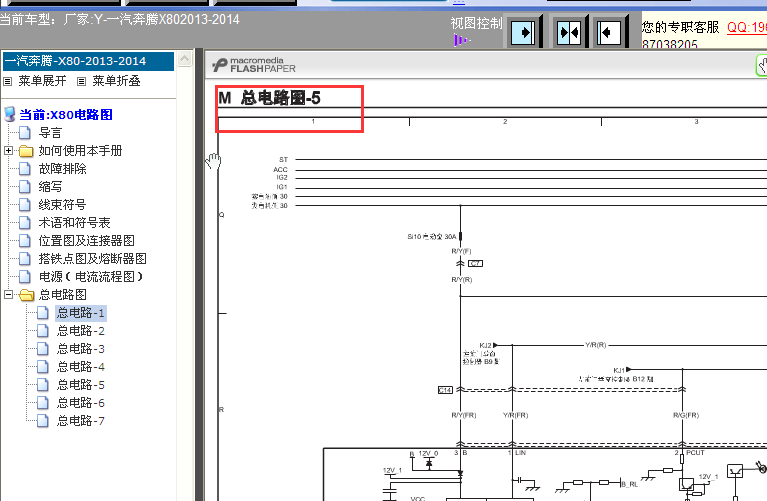Click the page icon beside 位置图及连接器图

click(x=24, y=241)
